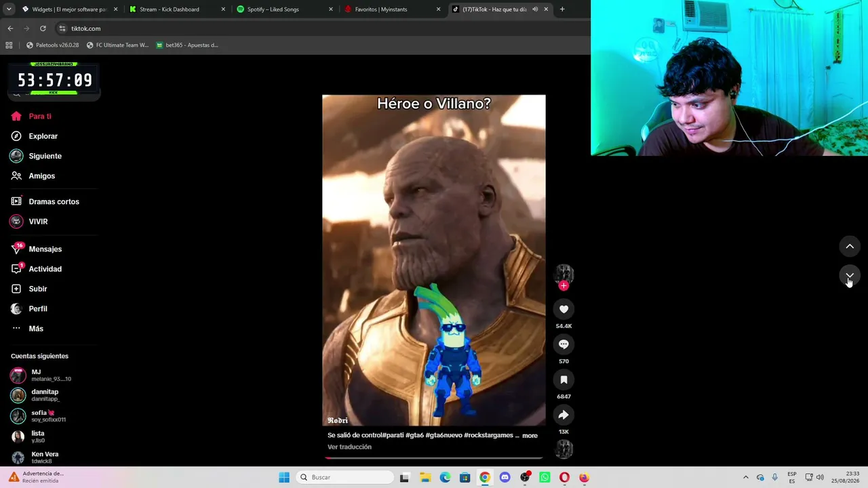Image resolution: width=868 pixels, height=488 pixels.
Task: Go back in browser history
Action: 10,28
